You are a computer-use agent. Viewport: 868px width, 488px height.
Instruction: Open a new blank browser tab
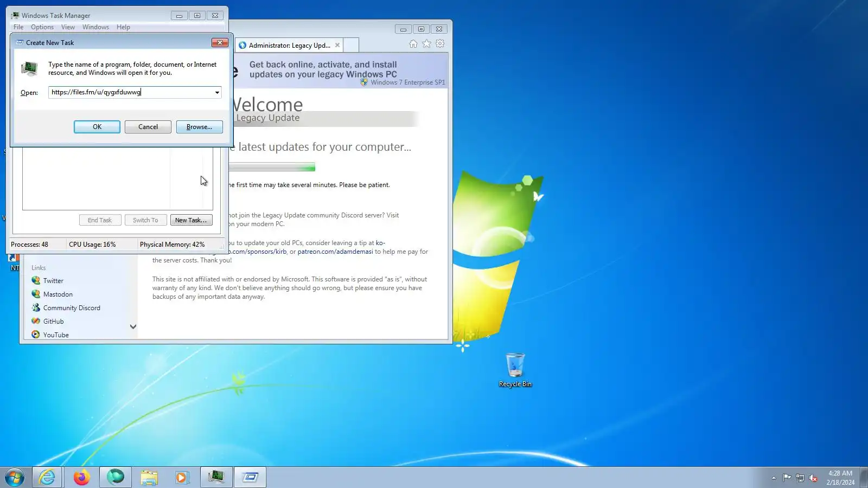[352, 45]
